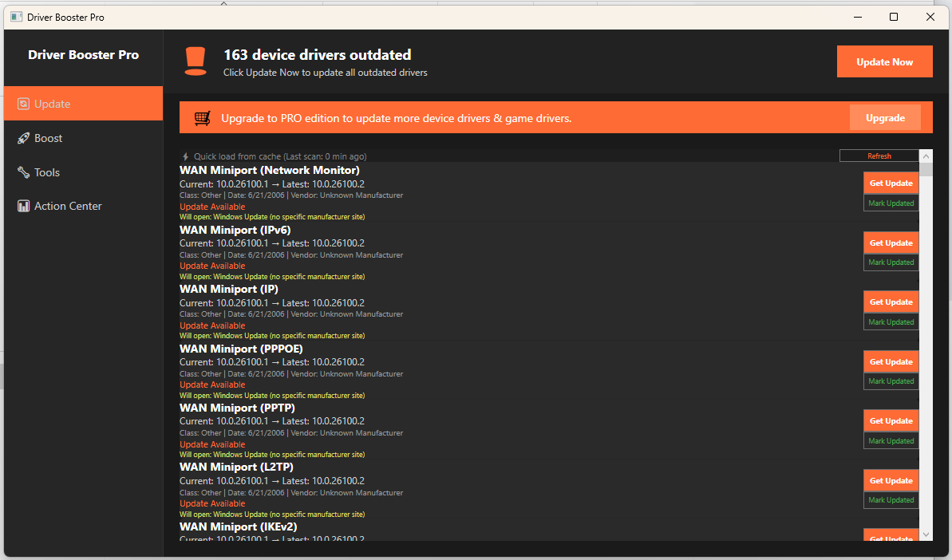Click the orange hat icon beside outdated drivers count
The height and width of the screenshot is (560, 952).
pos(196,61)
